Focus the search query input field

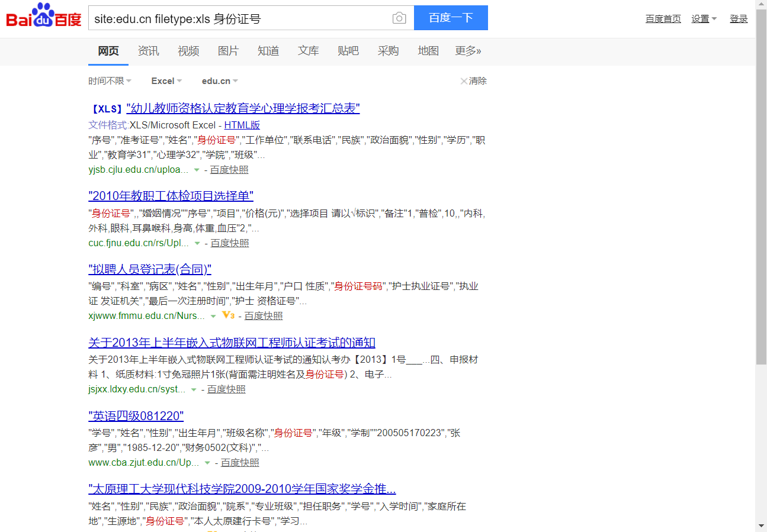[240, 18]
